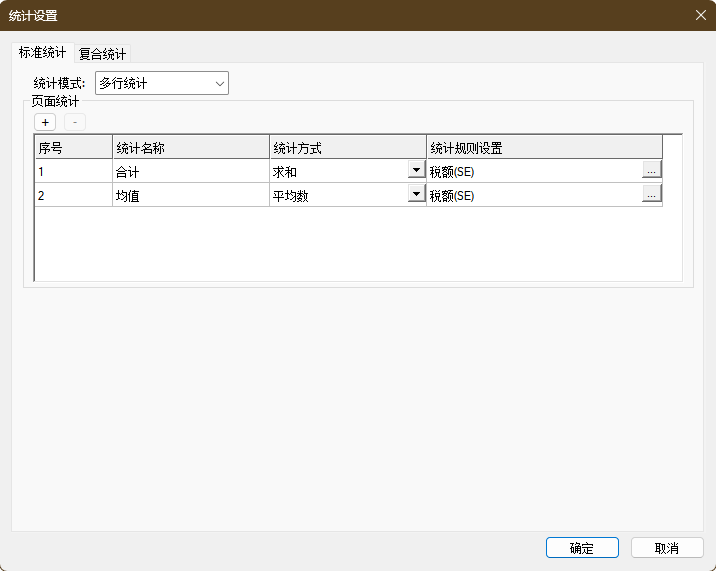Screen dimensions: 716x571
Task: Open rule settings ellipsis for row 2
Action: pyautogui.click(x=651, y=195)
